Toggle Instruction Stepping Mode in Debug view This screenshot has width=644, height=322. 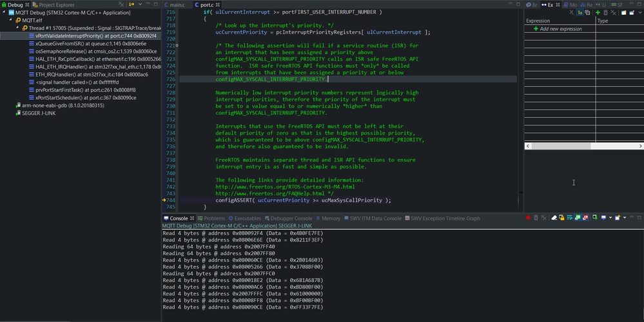coord(132,4)
